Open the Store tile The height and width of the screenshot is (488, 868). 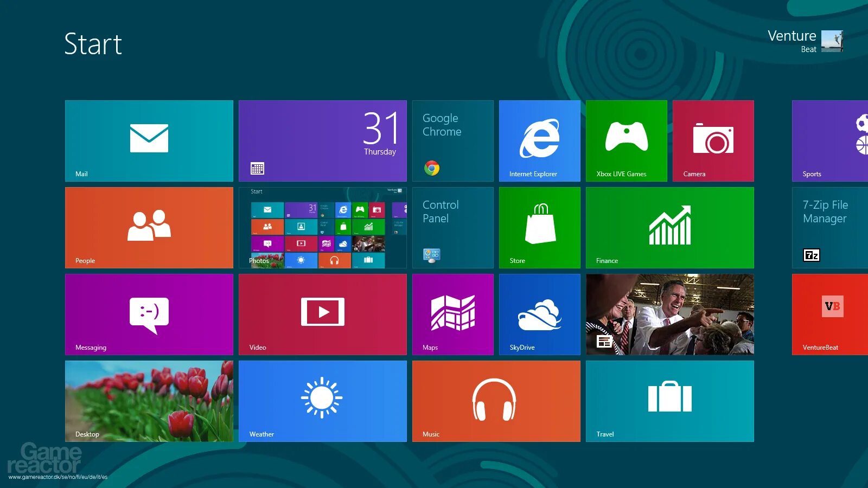point(540,228)
